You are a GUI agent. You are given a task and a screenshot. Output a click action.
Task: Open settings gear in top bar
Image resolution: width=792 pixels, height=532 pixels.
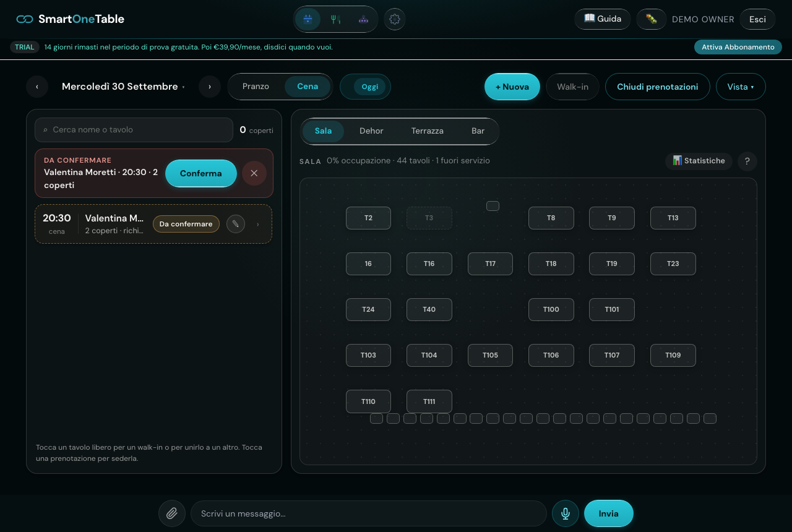(395, 19)
